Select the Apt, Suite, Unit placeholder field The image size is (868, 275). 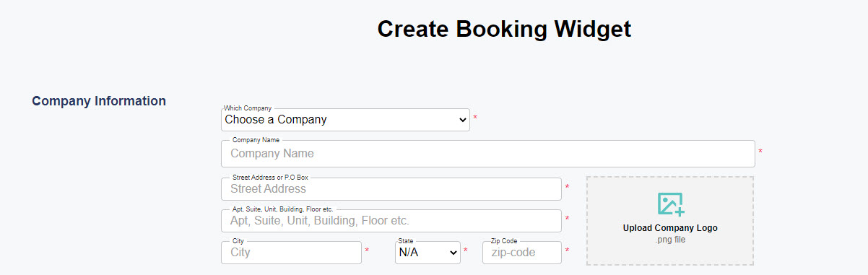point(391,220)
